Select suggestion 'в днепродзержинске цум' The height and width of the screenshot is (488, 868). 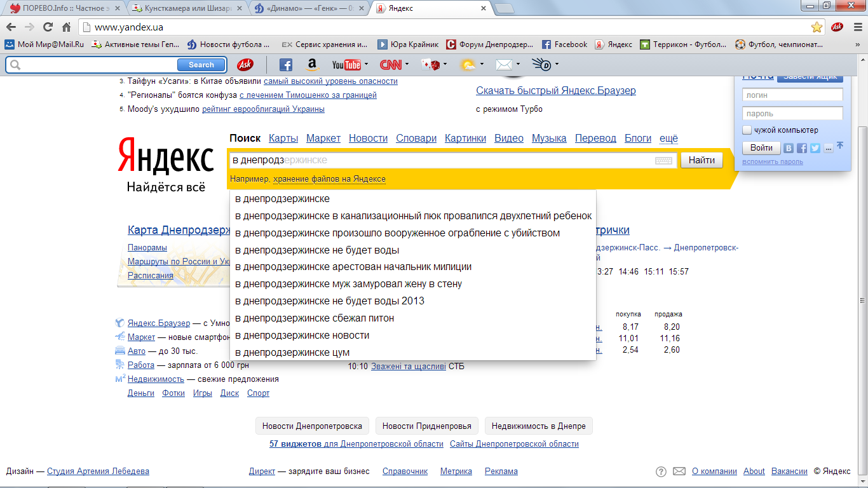point(412,353)
